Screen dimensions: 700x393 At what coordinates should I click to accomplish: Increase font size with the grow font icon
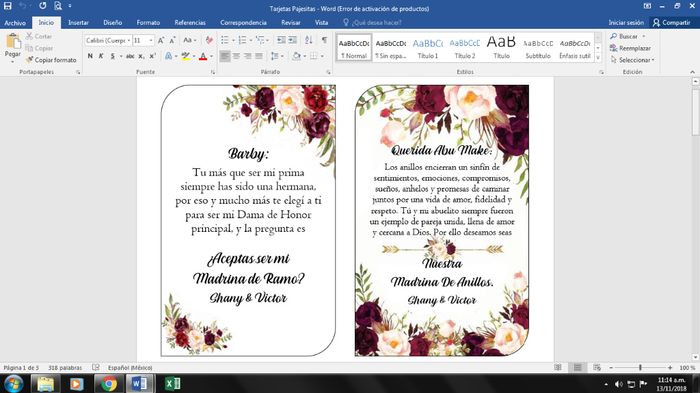point(161,41)
